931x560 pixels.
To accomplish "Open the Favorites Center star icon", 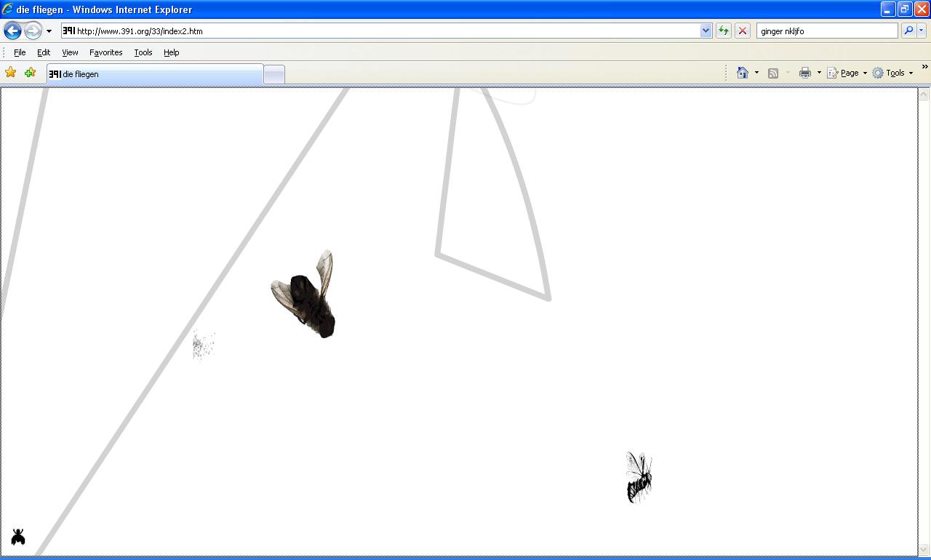I will tap(10, 72).
